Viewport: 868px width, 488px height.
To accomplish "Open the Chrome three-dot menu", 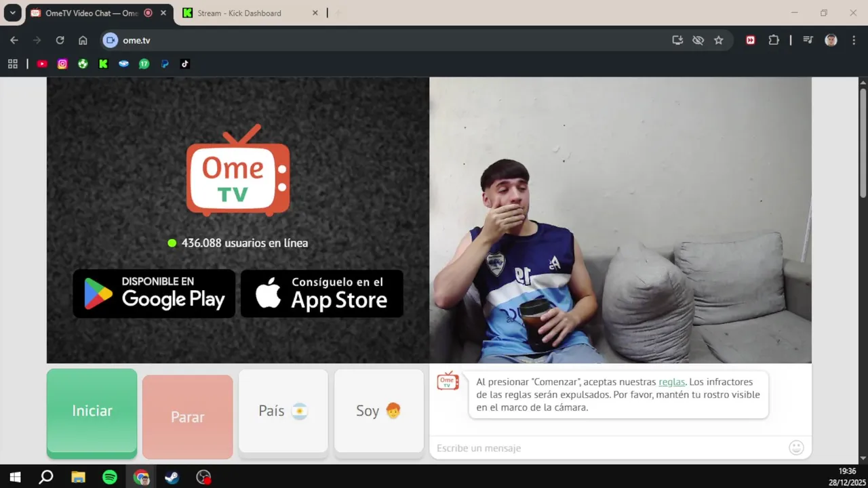I will (x=853, y=40).
